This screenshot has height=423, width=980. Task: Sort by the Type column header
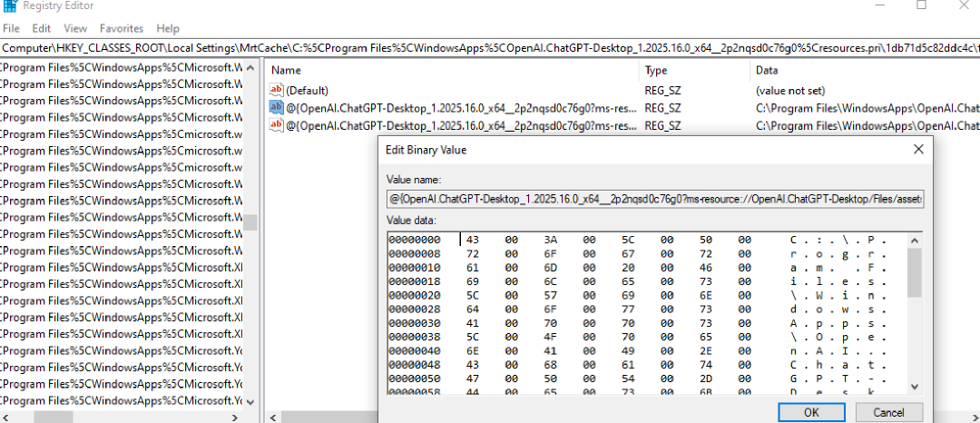click(693, 70)
